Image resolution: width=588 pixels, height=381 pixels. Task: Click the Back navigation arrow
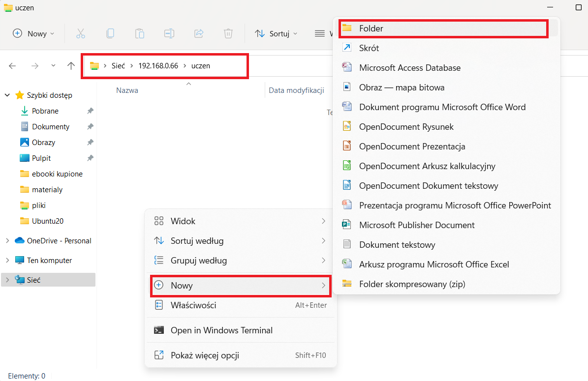(x=12, y=66)
